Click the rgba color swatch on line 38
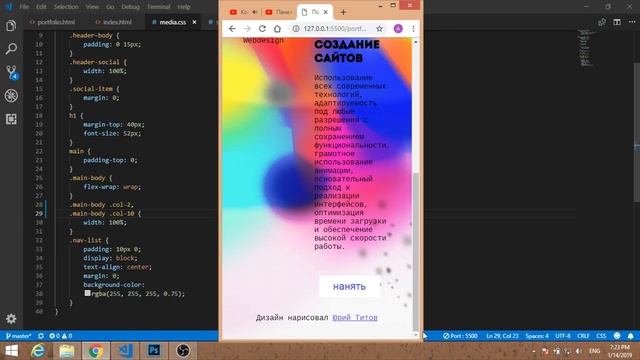This screenshot has height=360, width=640. click(x=87, y=293)
